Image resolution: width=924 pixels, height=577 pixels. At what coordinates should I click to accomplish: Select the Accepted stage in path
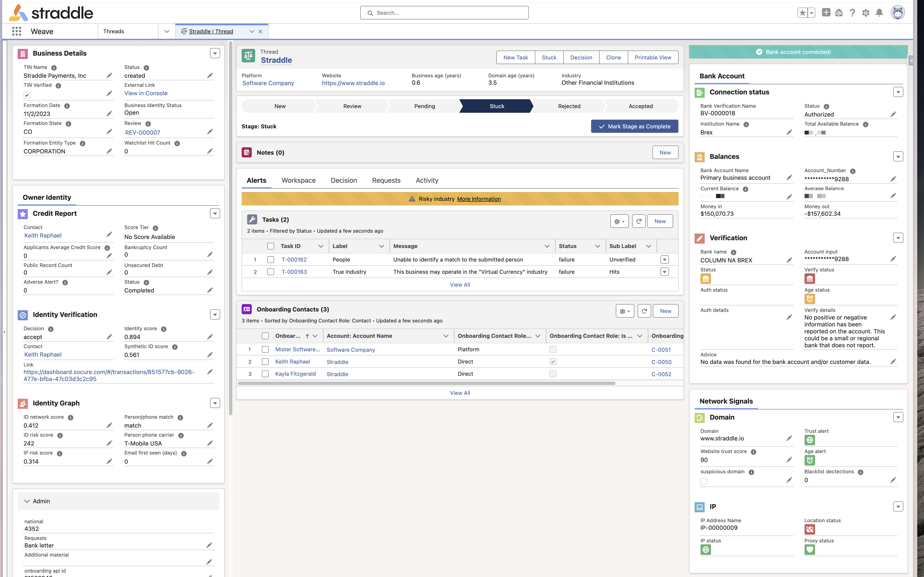pyautogui.click(x=641, y=106)
